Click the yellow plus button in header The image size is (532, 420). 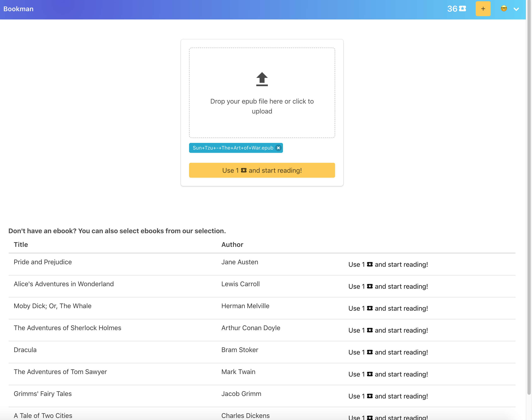click(x=483, y=9)
